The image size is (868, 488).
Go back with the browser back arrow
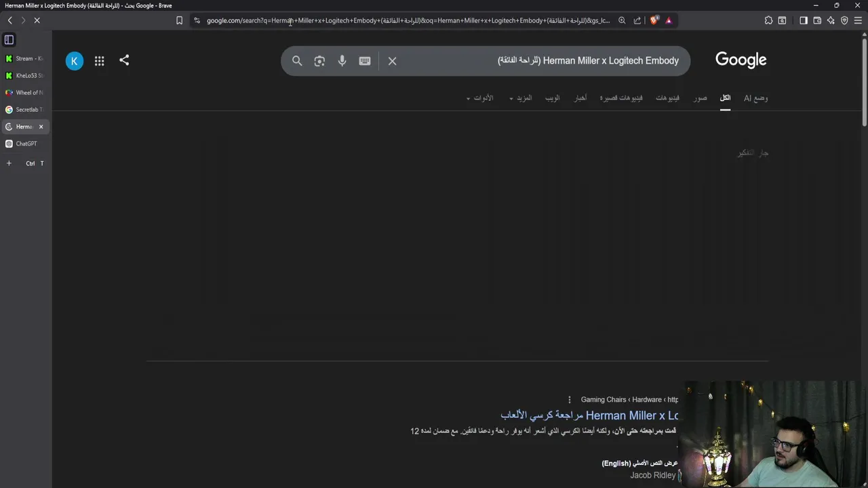[9, 20]
